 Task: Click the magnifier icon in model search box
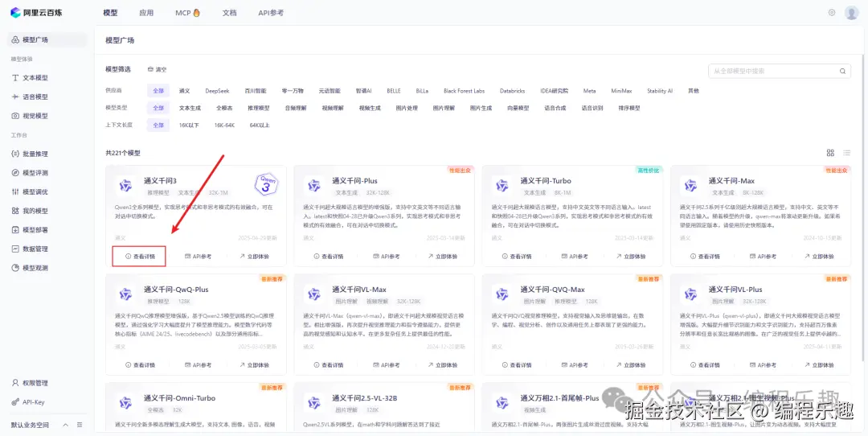[x=842, y=71]
